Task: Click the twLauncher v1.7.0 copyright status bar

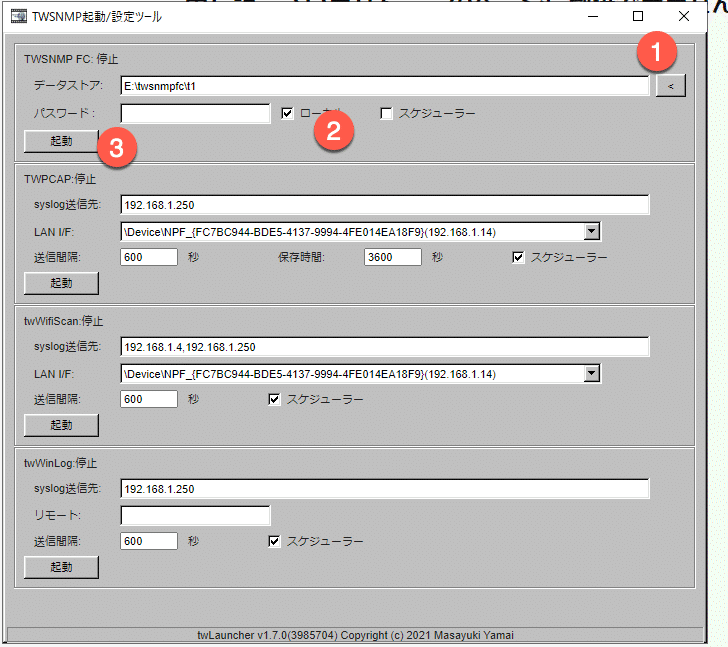Action: click(356, 635)
